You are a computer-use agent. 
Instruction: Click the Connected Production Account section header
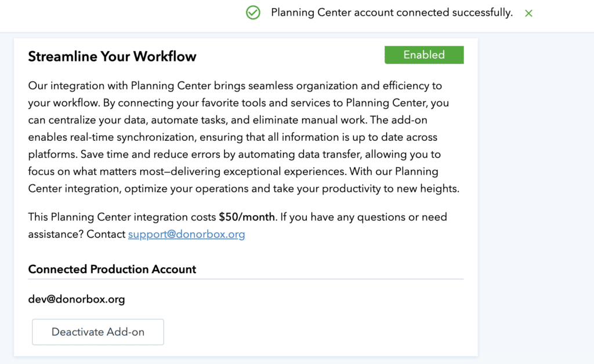[112, 269]
